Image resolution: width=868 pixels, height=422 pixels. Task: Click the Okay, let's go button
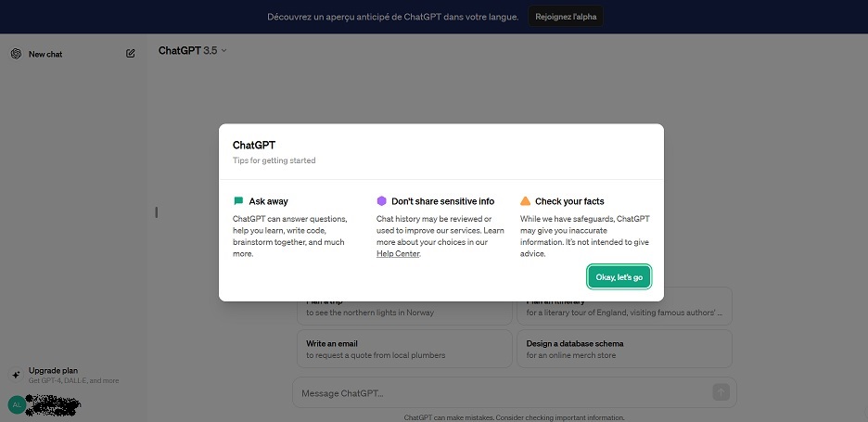(x=619, y=277)
